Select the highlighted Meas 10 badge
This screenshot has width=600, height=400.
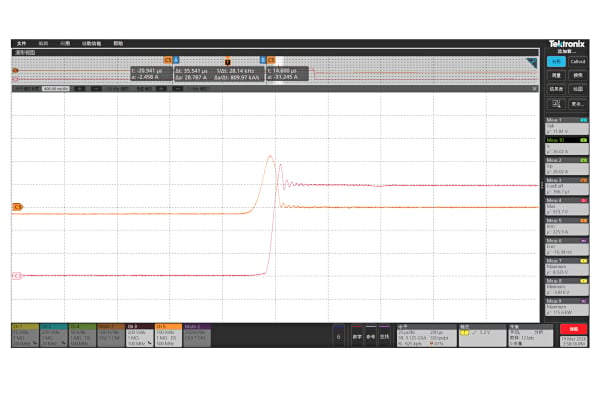click(567, 146)
